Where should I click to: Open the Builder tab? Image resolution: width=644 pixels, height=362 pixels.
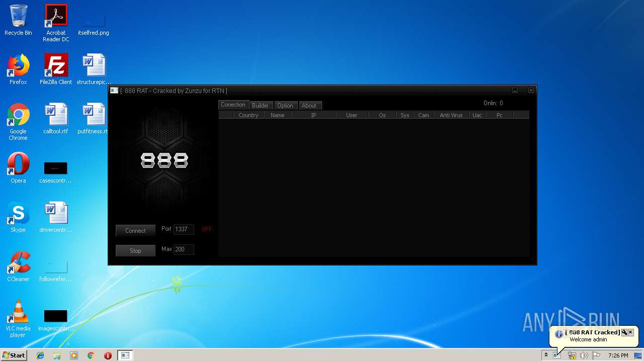(x=261, y=106)
